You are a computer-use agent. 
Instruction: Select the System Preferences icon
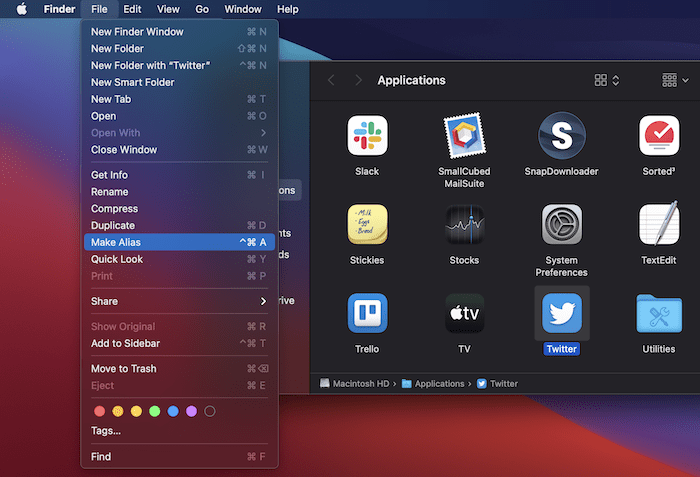point(562,224)
